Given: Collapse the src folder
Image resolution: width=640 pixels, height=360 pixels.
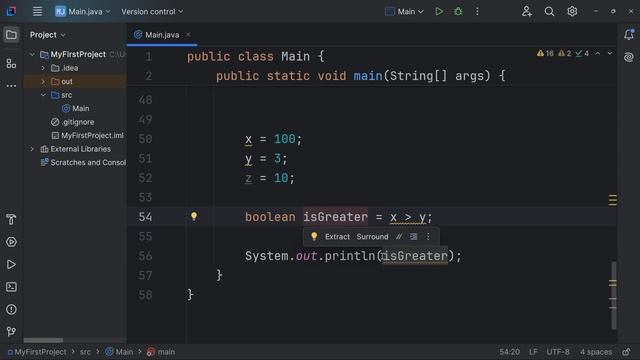Looking at the screenshot, I should tap(43, 95).
